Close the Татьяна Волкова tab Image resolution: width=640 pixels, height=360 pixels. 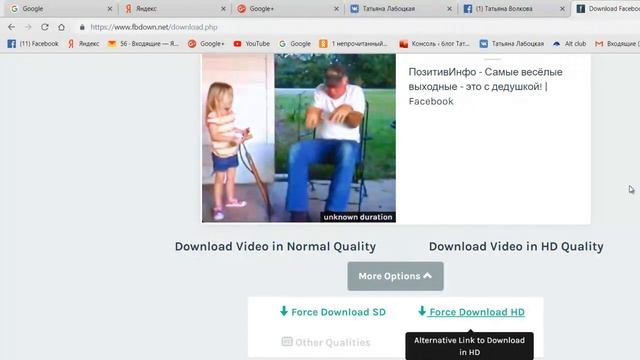(x=562, y=9)
